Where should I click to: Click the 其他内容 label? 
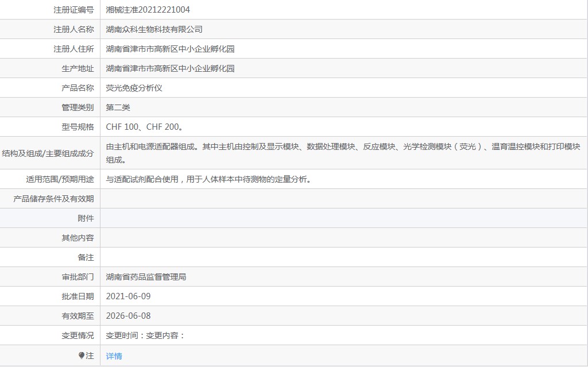point(78,238)
